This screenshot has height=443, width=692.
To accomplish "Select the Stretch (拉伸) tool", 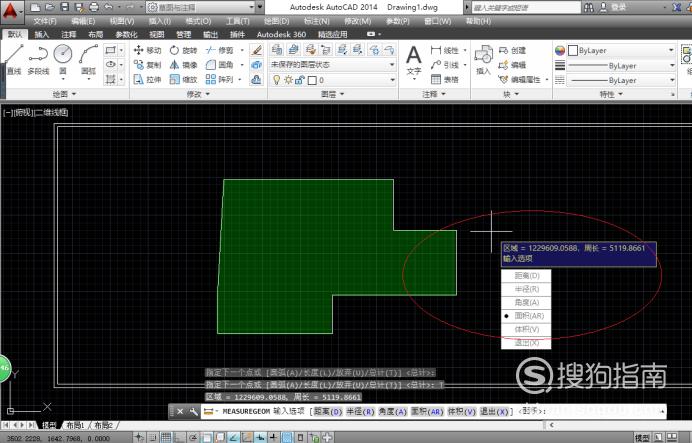I will [148, 79].
